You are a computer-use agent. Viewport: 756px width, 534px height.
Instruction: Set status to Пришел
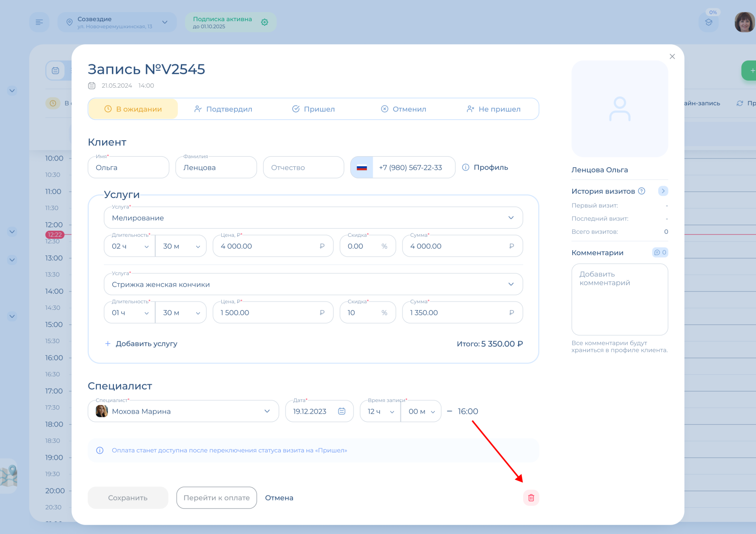(x=313, y=109)
